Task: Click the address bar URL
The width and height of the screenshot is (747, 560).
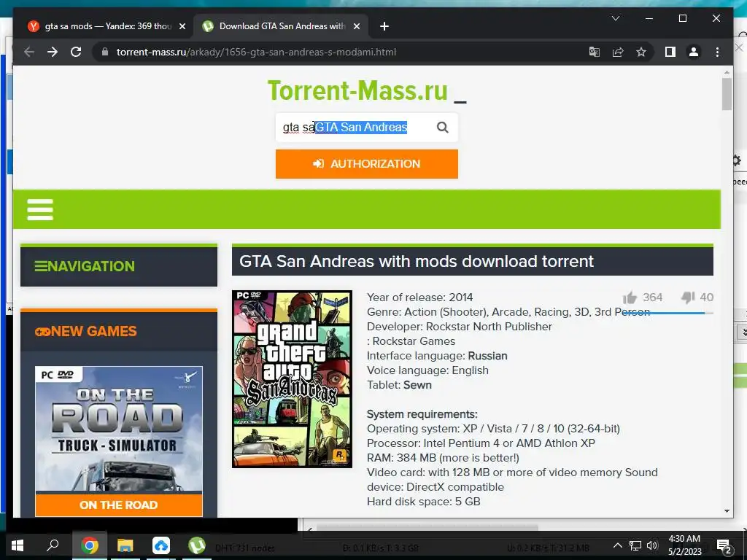Action: 256,52
